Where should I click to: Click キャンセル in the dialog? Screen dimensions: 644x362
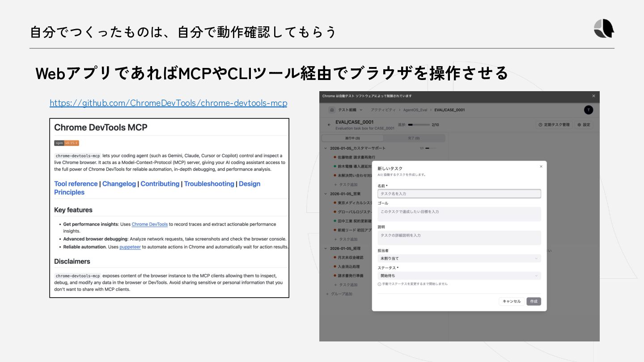coord(512,301)
